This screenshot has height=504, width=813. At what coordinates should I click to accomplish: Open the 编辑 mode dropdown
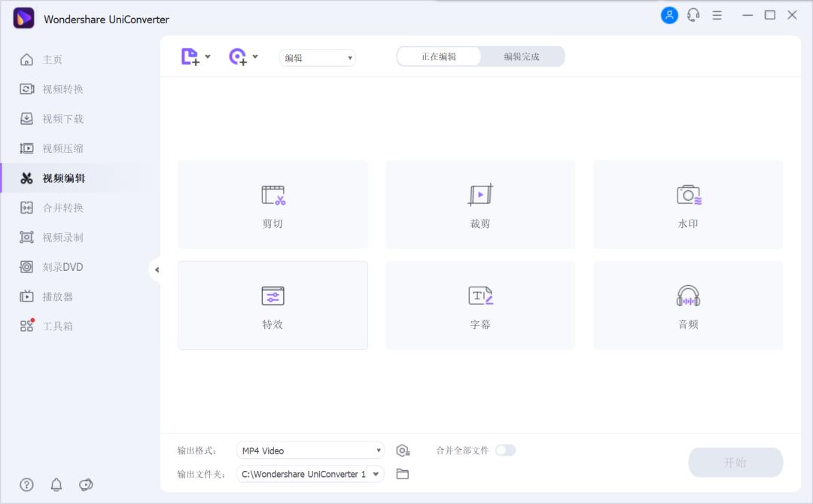coord(316,57)
